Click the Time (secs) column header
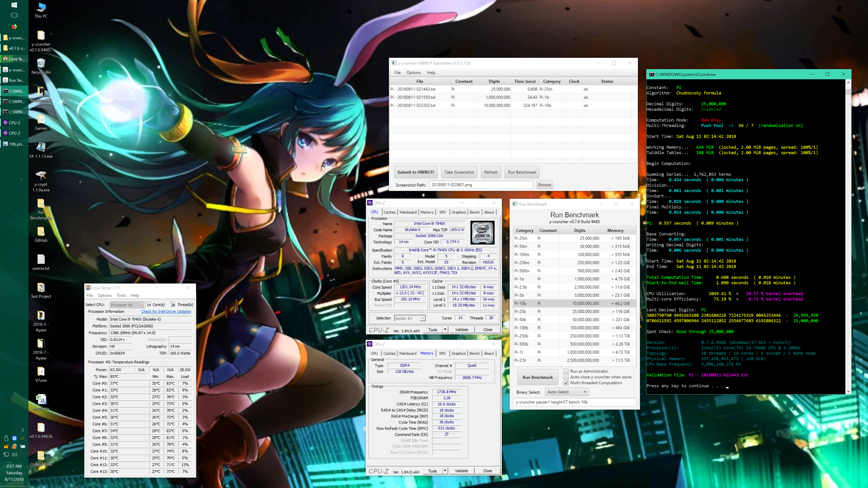Image resolution: width=868 pixels, height=488 pixels. click(525, 81)
